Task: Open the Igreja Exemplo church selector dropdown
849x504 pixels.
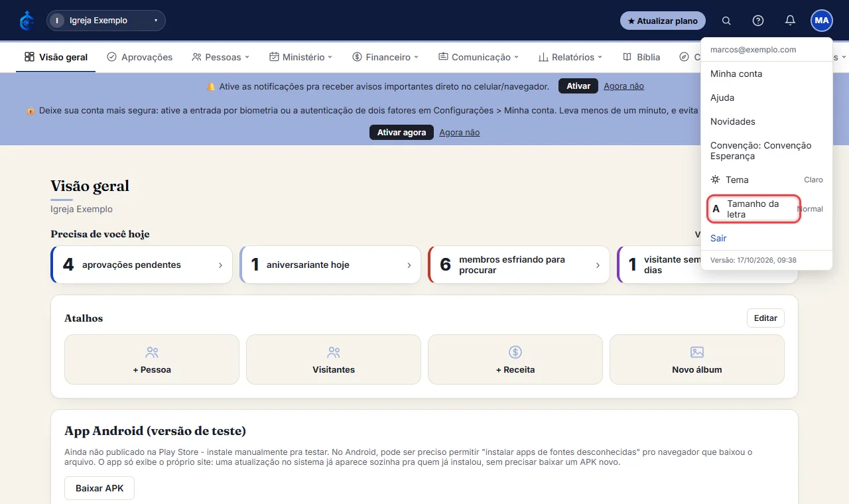Action: click(x=106, y=21)
